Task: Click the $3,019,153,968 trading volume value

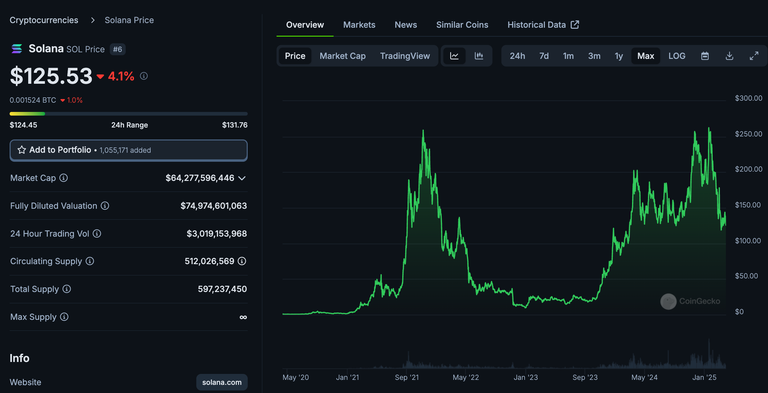Action: (x=216, y=234)
